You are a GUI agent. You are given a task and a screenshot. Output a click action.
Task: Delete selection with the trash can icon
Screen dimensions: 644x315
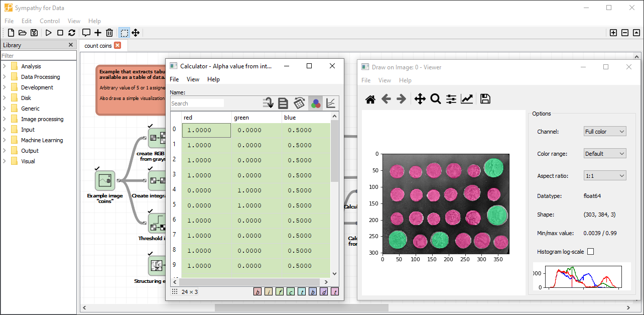click(x=109, y=33)
